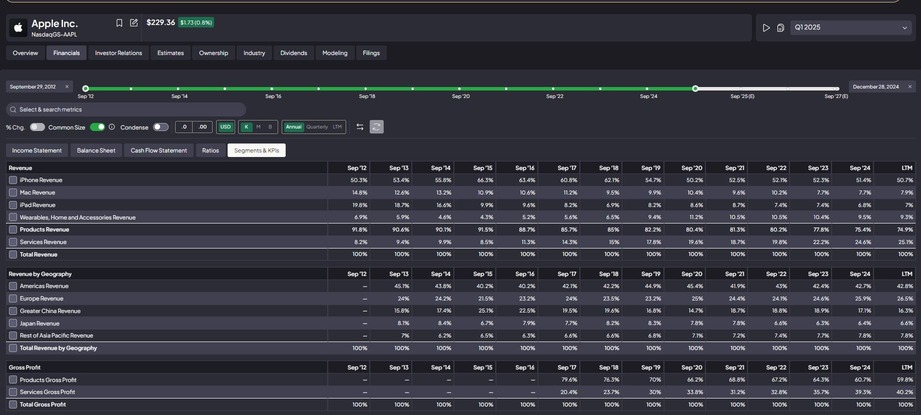Click the Select & search metrics field
This screenshot has width=921, height=415.
click(125, 109)
